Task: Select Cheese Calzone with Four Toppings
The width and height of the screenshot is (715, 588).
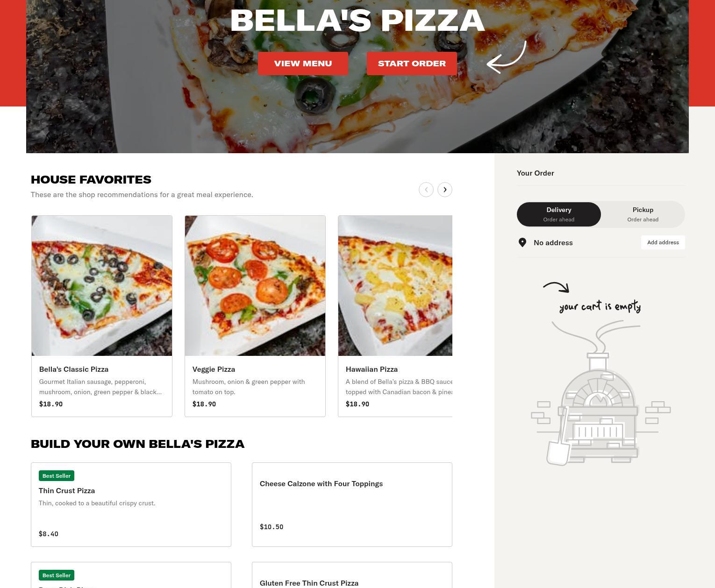Action: tap(352, 504)
